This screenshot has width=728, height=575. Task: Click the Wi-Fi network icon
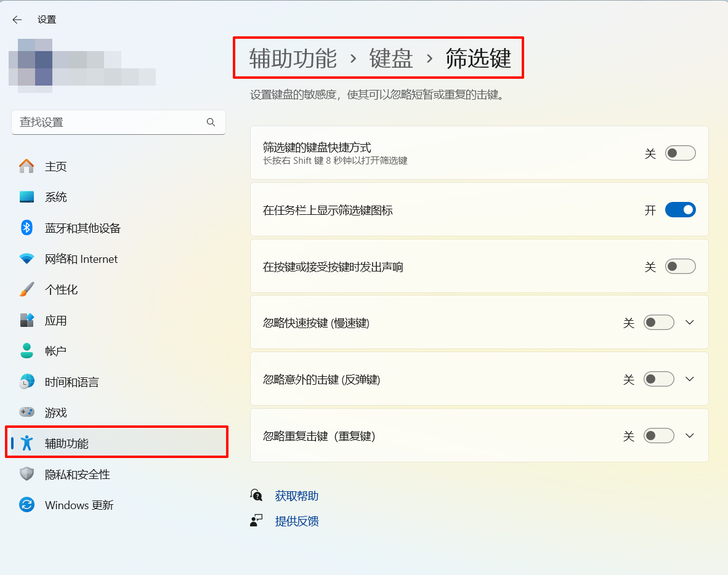(26, 259)
